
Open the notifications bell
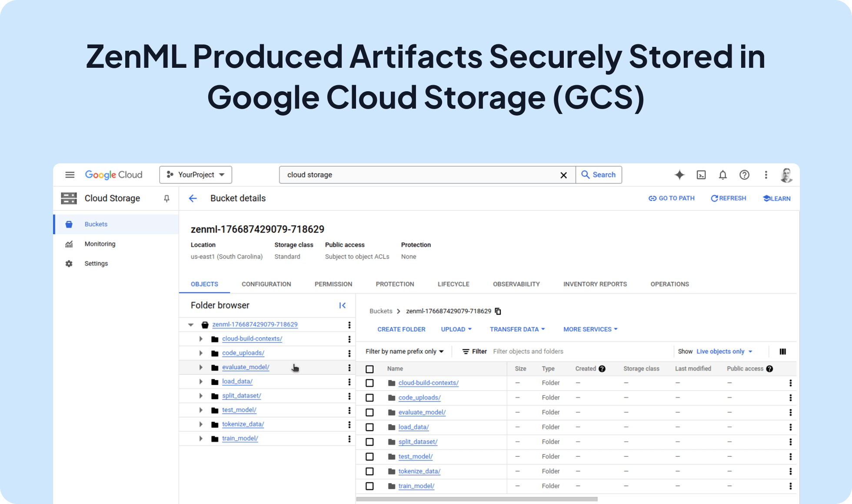tap(722, 175)
